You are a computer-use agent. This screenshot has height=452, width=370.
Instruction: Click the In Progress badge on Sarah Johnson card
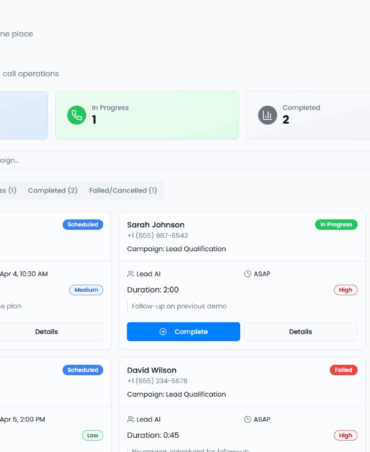pos(336,224)
